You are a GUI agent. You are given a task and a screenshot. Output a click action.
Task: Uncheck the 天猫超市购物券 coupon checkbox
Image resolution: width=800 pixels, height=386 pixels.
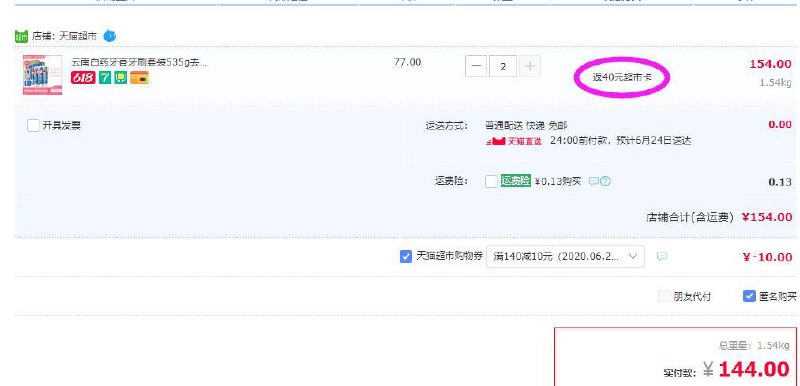[406, 256]
